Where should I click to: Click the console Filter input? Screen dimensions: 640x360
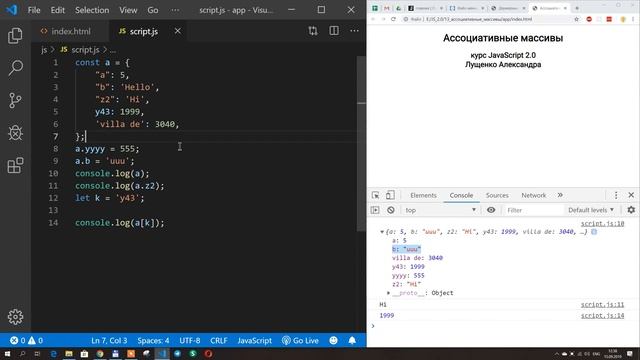[533, 210]
